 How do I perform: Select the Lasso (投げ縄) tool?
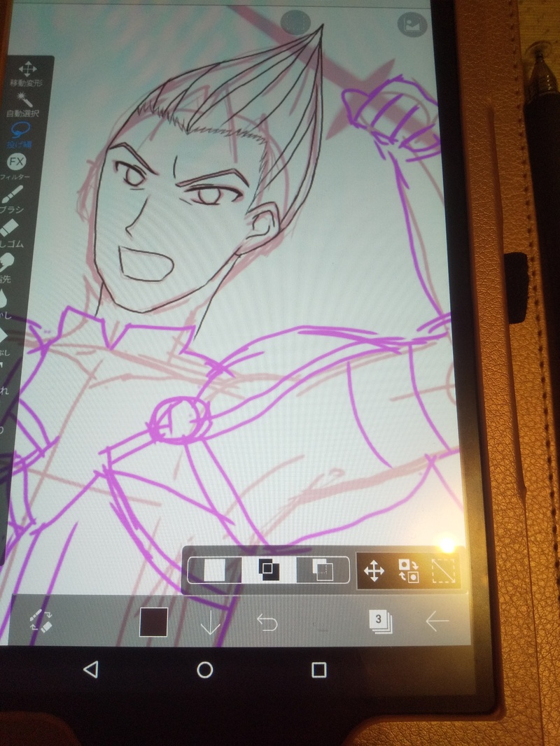20,134
